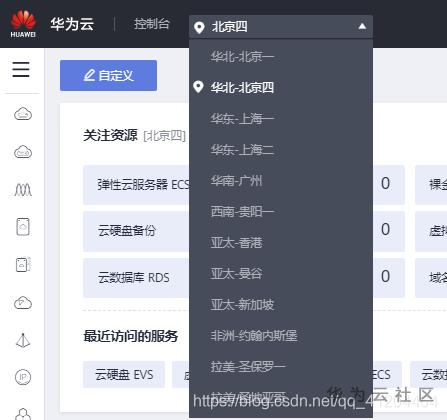The image size is (447, 420).
Task: Click the pyramid-shaped network sidebar icon
Action: (23, 340)
